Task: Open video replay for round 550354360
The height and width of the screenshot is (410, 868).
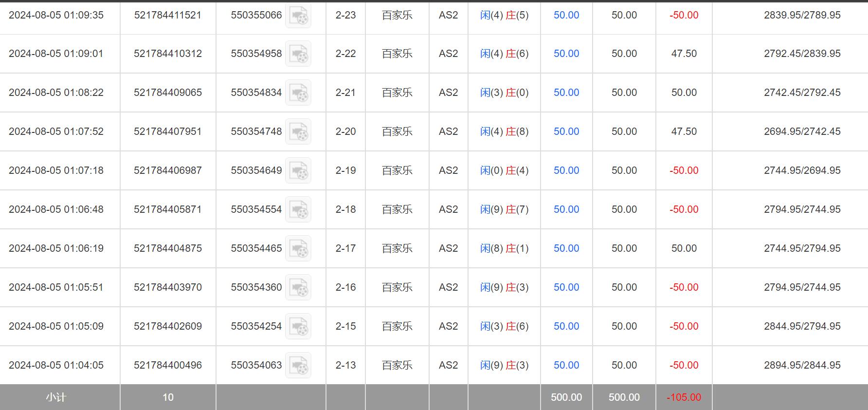Action: pyautogui.click(x=298, y=288)
